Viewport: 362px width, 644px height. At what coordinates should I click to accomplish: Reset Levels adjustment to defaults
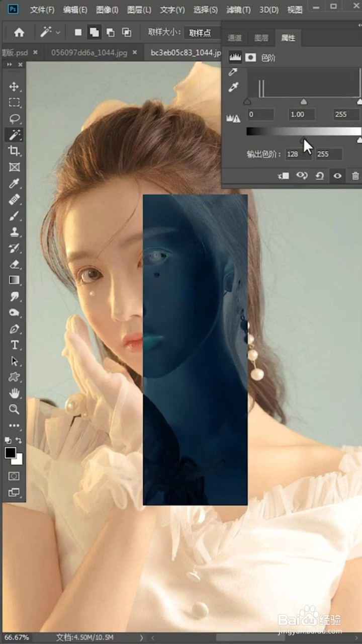[319, 176]
